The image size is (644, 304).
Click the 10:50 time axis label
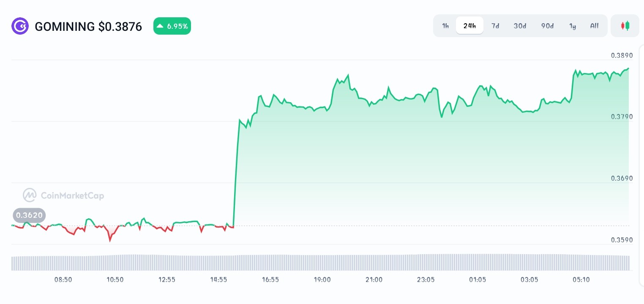115,280
